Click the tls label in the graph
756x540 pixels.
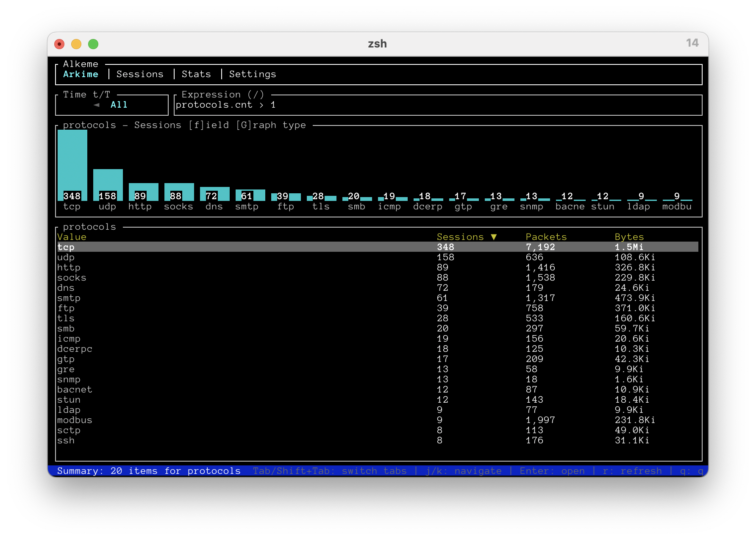tap(321, 206)
